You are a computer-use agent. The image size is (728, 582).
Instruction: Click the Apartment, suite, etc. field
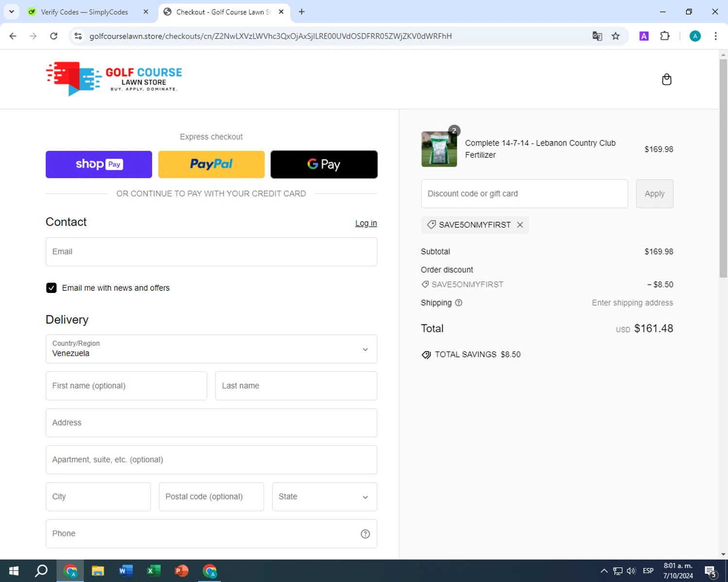coord(211,460)
